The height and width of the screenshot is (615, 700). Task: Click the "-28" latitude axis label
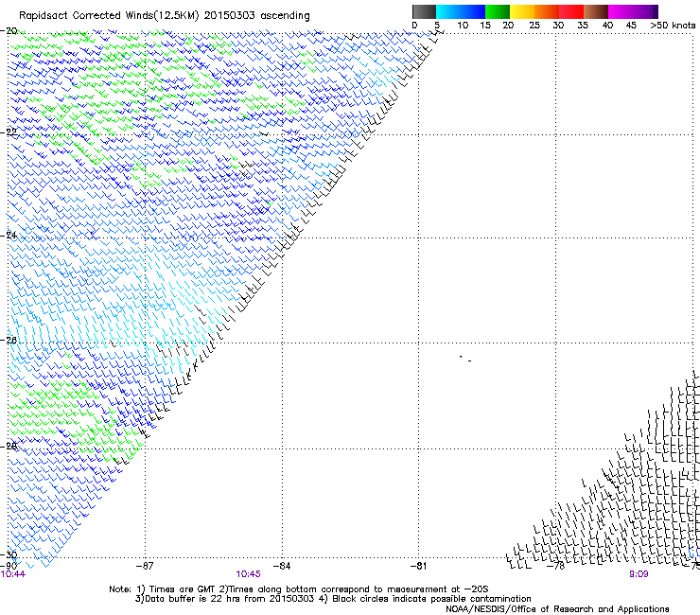point(9,446)
